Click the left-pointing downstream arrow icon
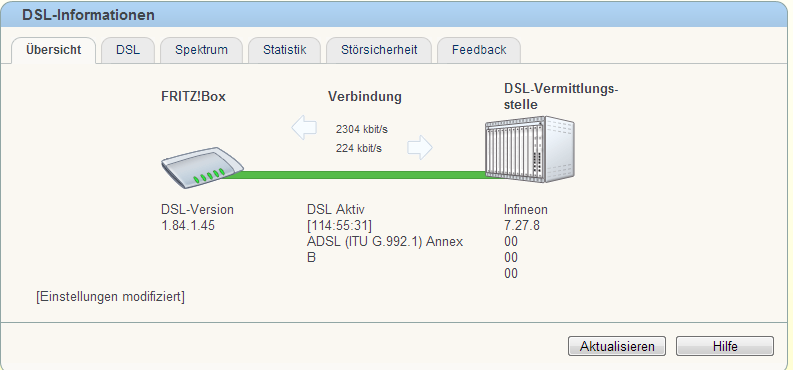Screen dimensions: 793x370 point(304,127)
